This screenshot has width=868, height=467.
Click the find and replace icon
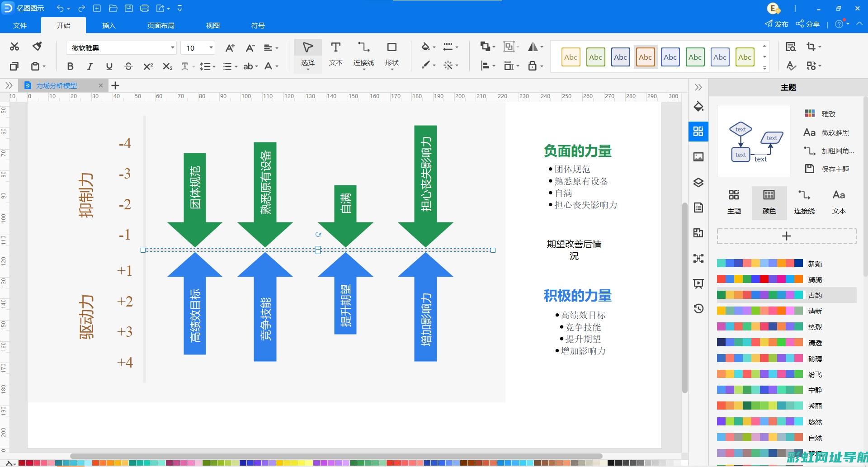coord(791,47)
